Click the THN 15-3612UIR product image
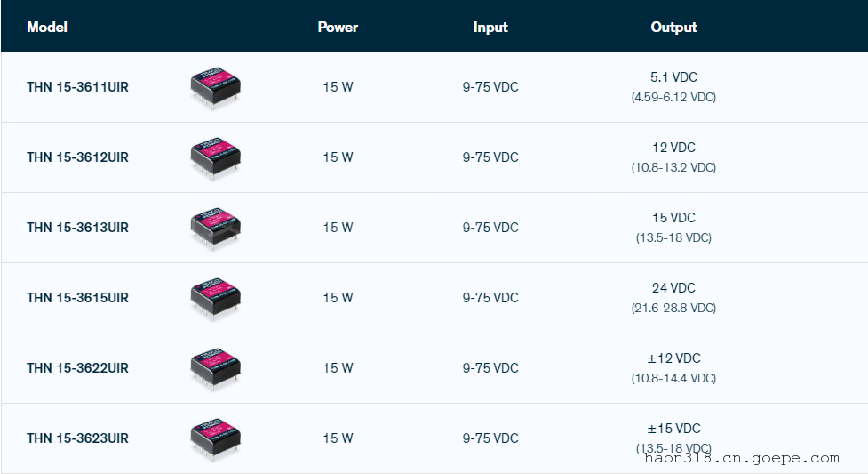Image resolution: width=868 pixels, height=474 pixels. 216,158
